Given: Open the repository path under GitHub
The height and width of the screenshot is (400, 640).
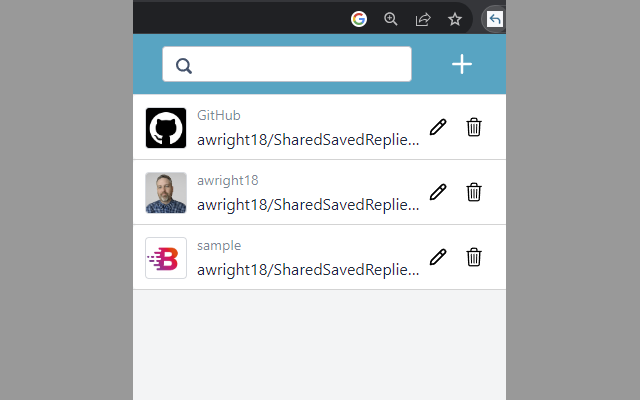Looking at the screenshot, I should point(308,140).
